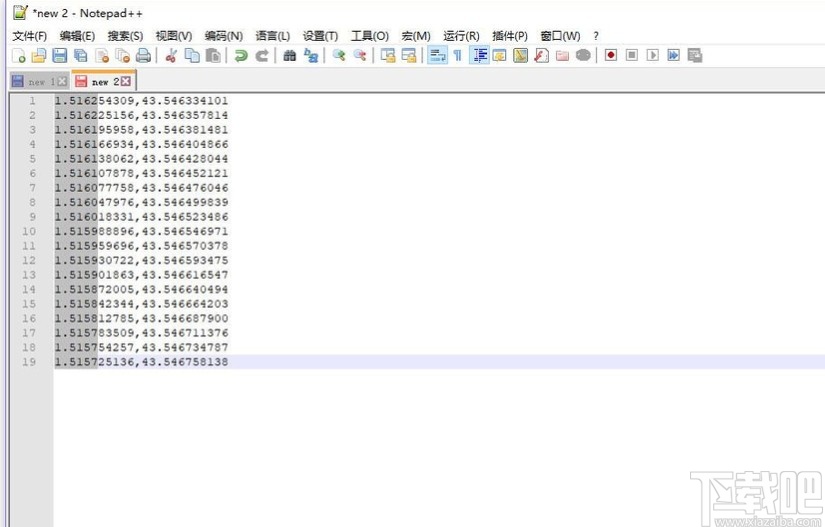Save the current document via toolbar
Screen dimensions: 825x527
point(59,55)
